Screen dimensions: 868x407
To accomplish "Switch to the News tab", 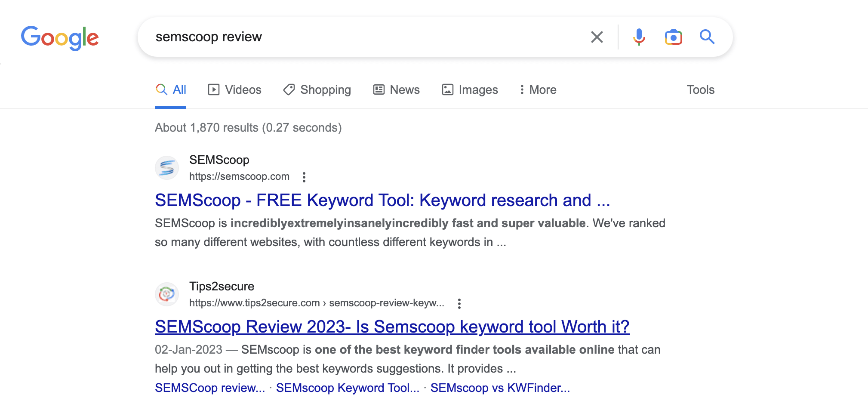I will tap(396, 89).
